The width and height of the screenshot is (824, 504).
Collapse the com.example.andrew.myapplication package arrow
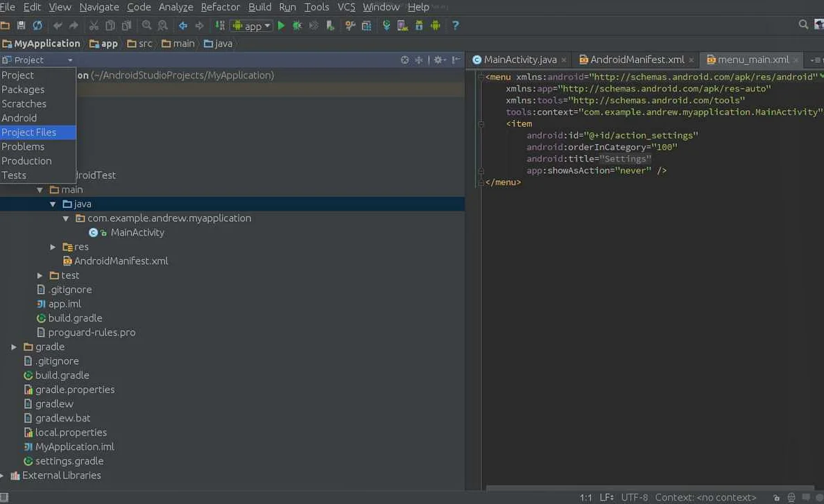[x=66, y=218]
